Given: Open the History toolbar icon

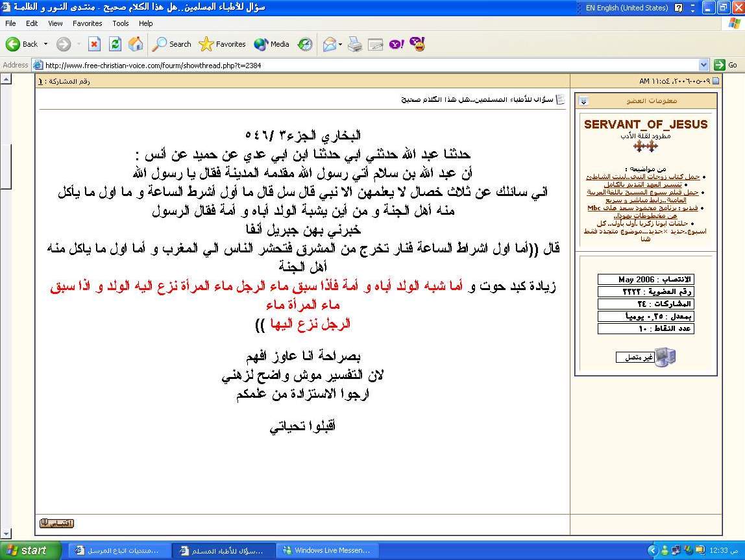Looking at the screenshot, I should (x=305, y=44).
